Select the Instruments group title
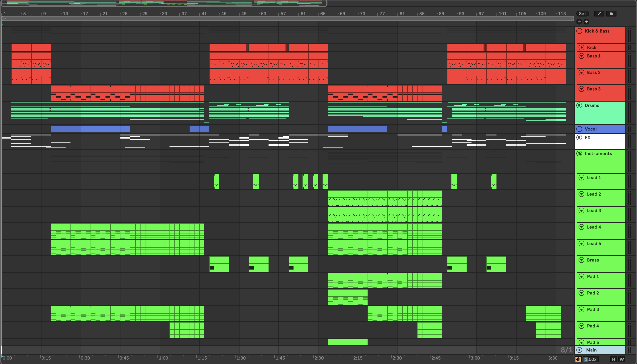637x364 pixels. tap(598, 153)
